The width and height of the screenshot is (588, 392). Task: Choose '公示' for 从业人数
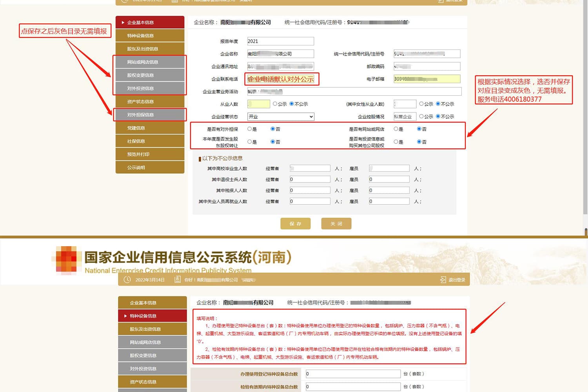275,104
